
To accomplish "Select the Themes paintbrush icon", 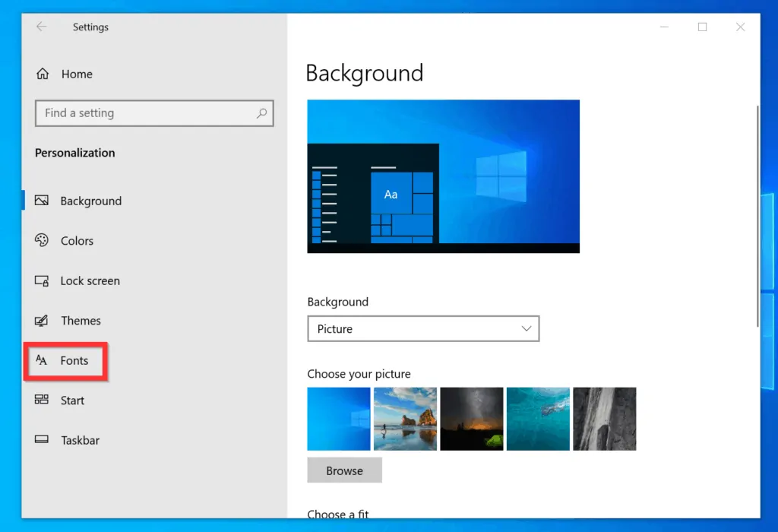I will click(x=43, y=321).
